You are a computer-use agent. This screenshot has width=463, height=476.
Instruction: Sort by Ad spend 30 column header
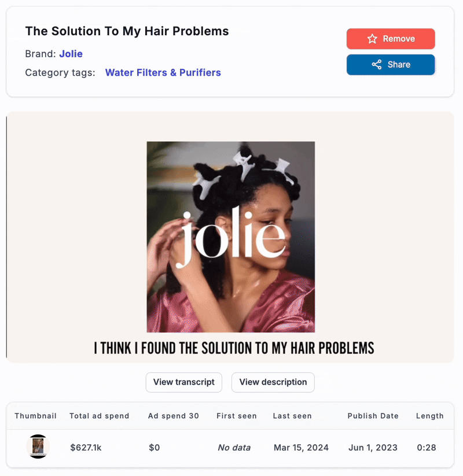174,416
